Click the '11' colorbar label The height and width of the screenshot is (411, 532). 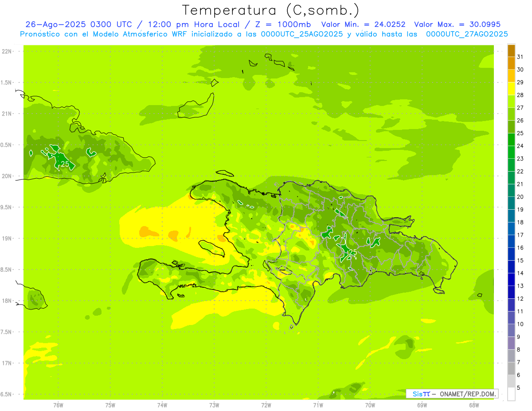click(x=520, y=311)
